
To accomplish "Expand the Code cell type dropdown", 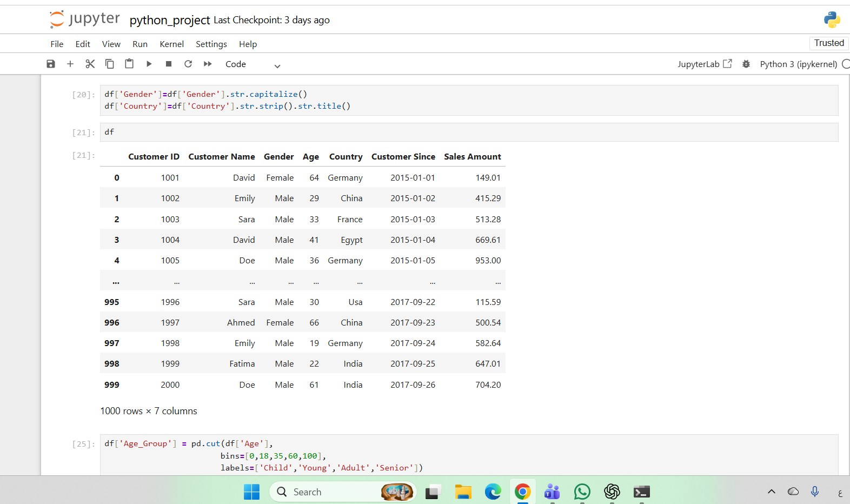I will point(253,64).
